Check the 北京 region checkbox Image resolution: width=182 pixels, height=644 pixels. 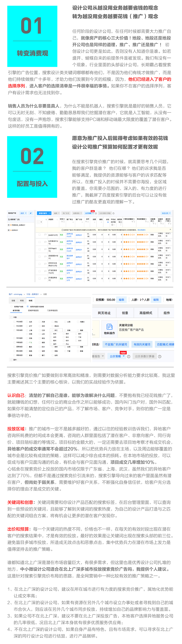point(27,322)
